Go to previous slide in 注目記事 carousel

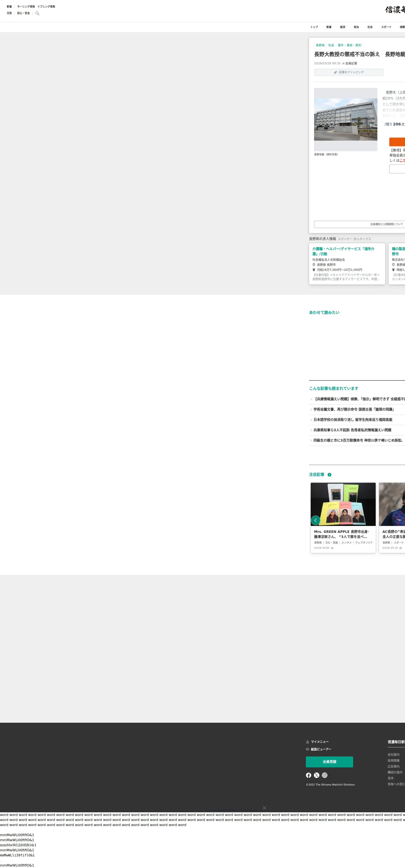coord(315,520)
